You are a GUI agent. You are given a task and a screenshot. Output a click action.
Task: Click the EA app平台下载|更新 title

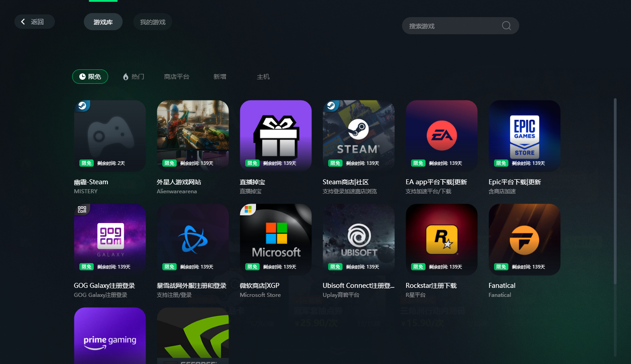point(436,182)
